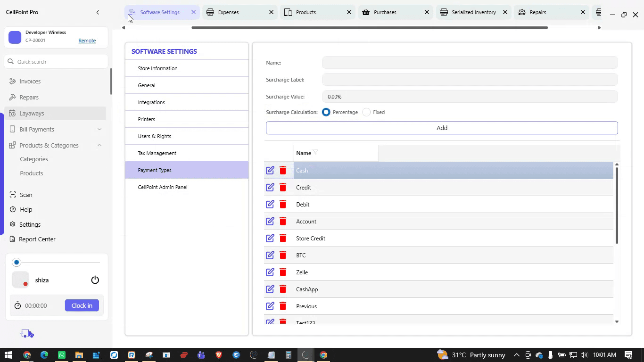The height and width of the screenshot is (362, 644).
Task: Click the Surcharge Value field
Action: [x=470, y=97]
